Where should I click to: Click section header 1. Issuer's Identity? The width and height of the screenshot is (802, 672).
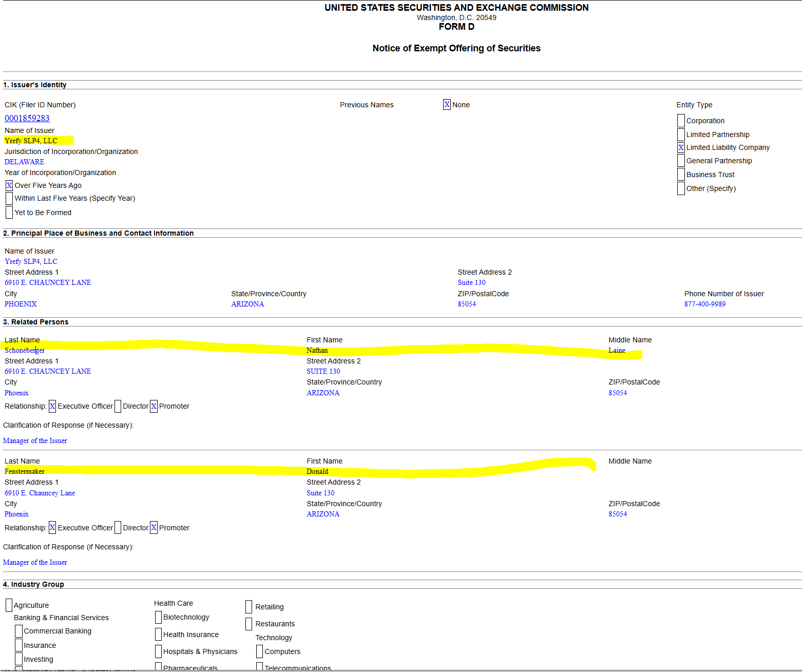coord(35,85)
